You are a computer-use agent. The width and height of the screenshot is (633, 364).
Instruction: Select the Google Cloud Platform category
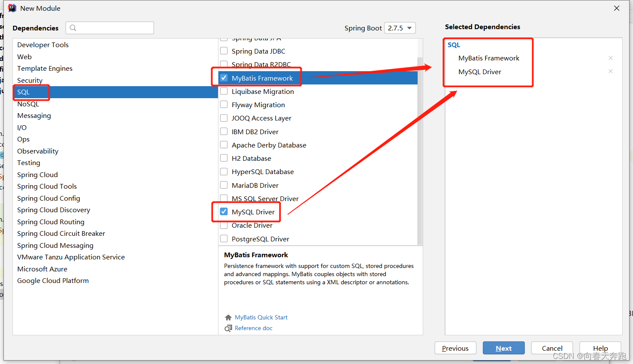click(115, 281)
